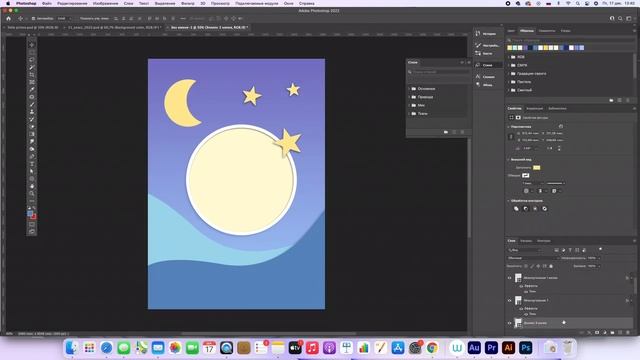This screenshot has height=360, width=640.
Task: Switch to the Градиенты tab
Action: coord(547,31)
